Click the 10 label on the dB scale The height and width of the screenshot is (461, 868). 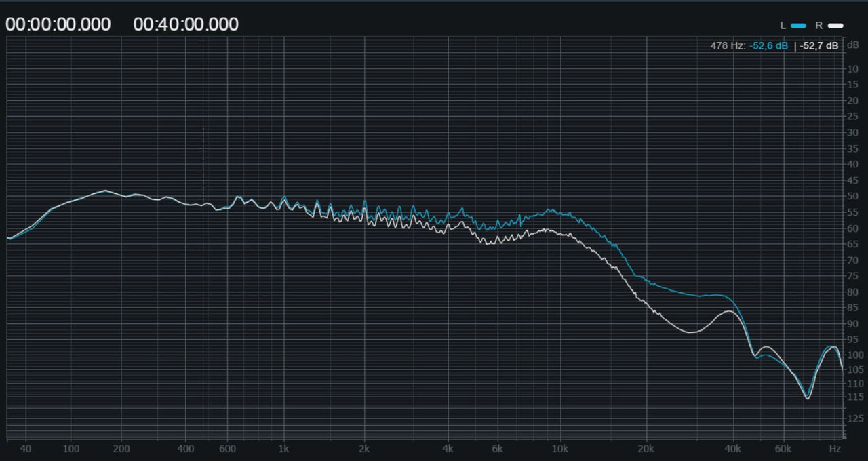coord(853,69)
